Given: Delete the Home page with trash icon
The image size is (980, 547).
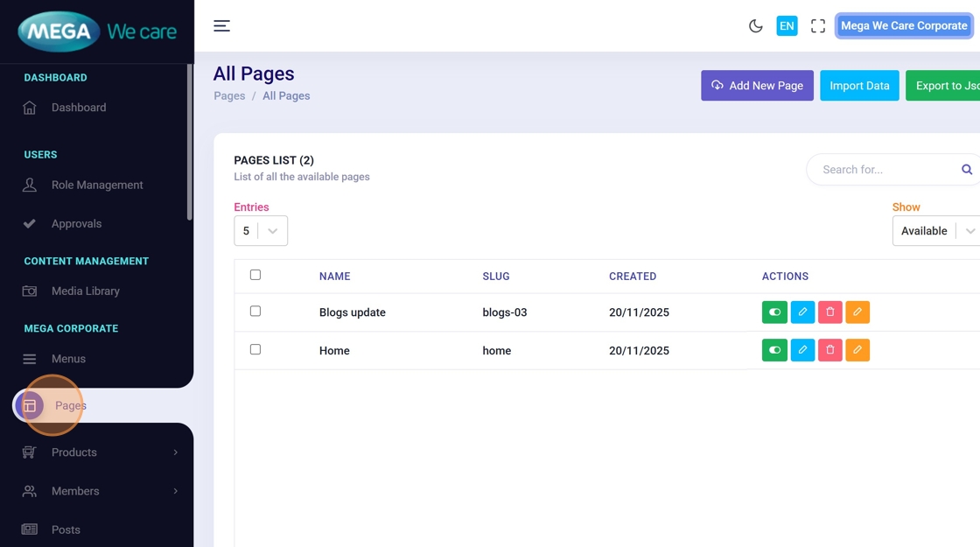Looking at the screenshot, I should (x=829, y=350).
